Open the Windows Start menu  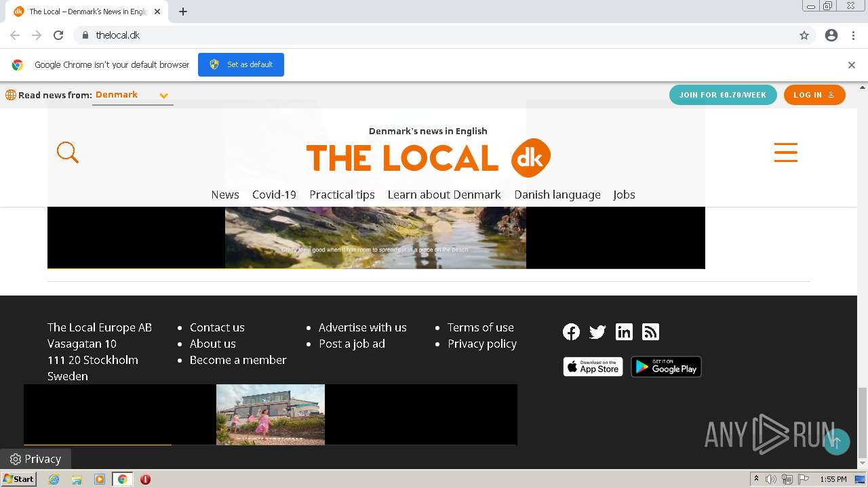(x=19, y=479)
